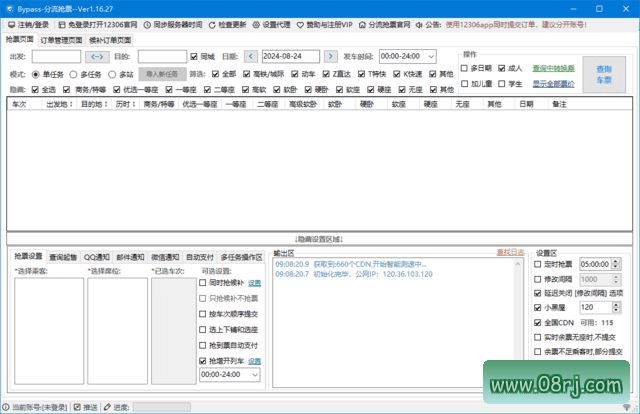
Task: Click 小黑屋 120 value spinner
Action: point(616,307)
